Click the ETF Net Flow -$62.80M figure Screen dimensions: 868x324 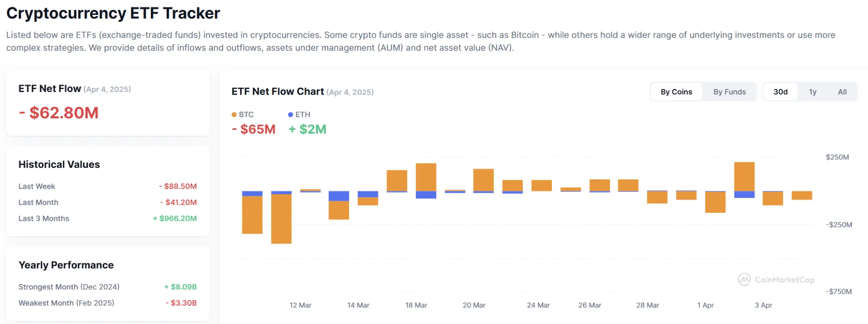click(58, 113)
